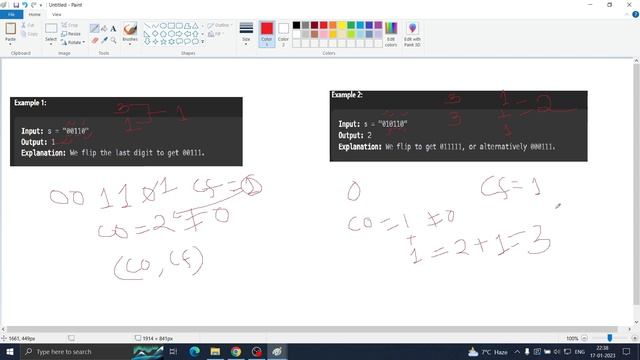The width and height of the screenshot is (640, 360).
Task: Open the File menu
Action: (x=11, y=14)
